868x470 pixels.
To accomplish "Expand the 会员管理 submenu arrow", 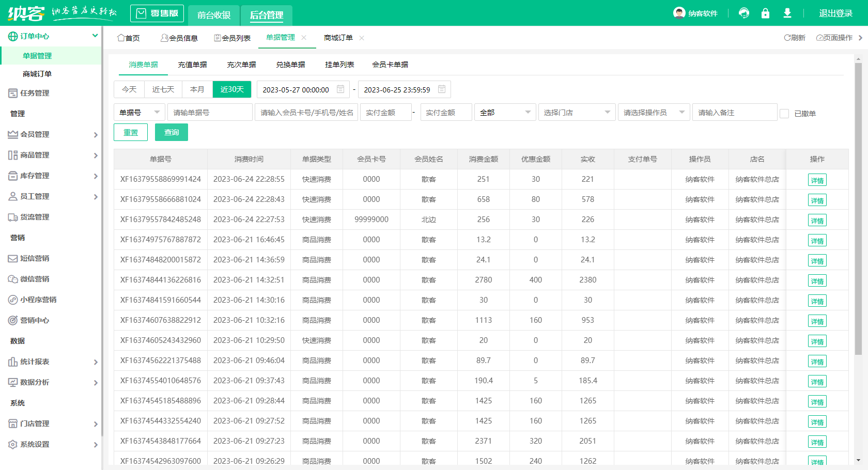I will (x=96, y=135).
